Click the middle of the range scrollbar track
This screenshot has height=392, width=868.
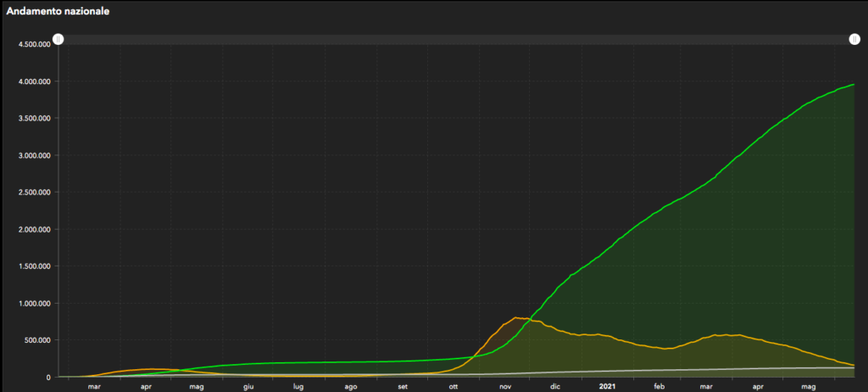click(456, 40)
